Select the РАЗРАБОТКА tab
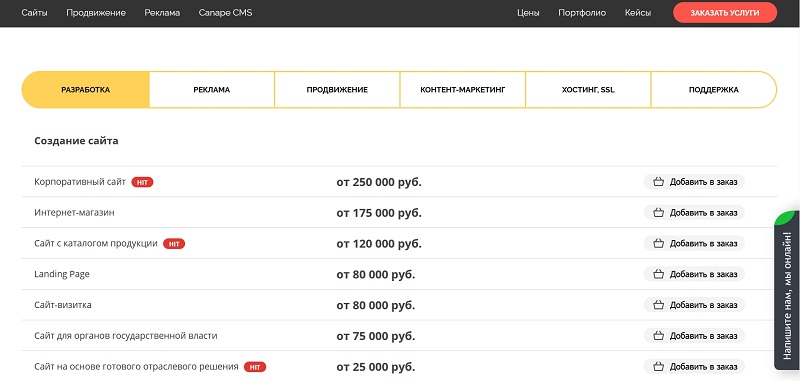 tap(86, 90)
